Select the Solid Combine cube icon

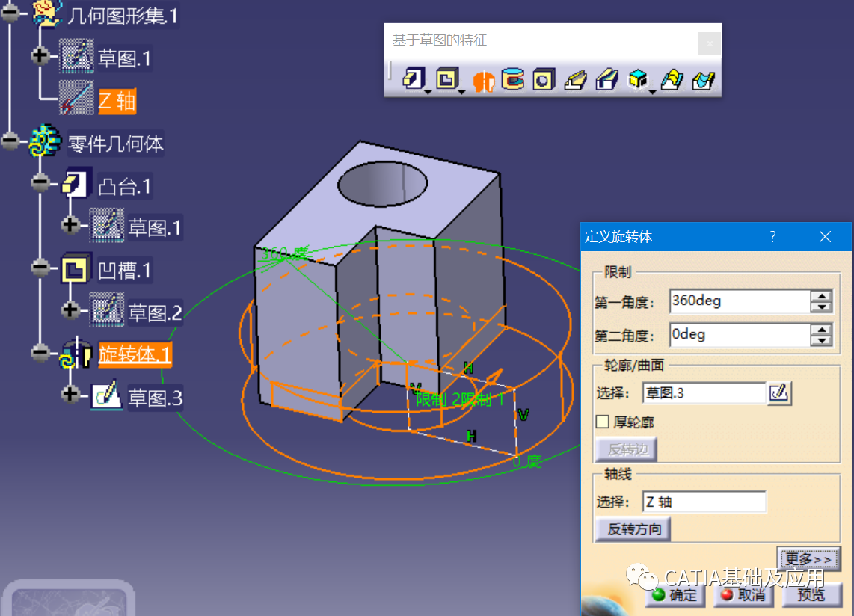[638, 79]
